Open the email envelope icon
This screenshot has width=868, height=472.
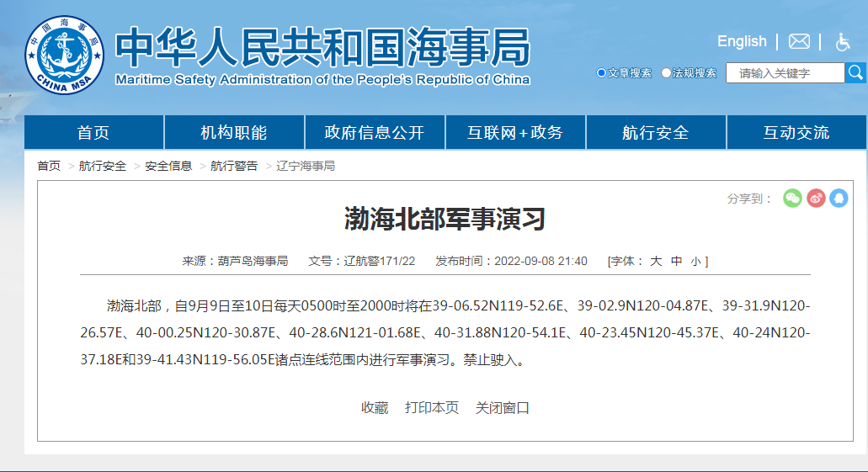point(799,41)
